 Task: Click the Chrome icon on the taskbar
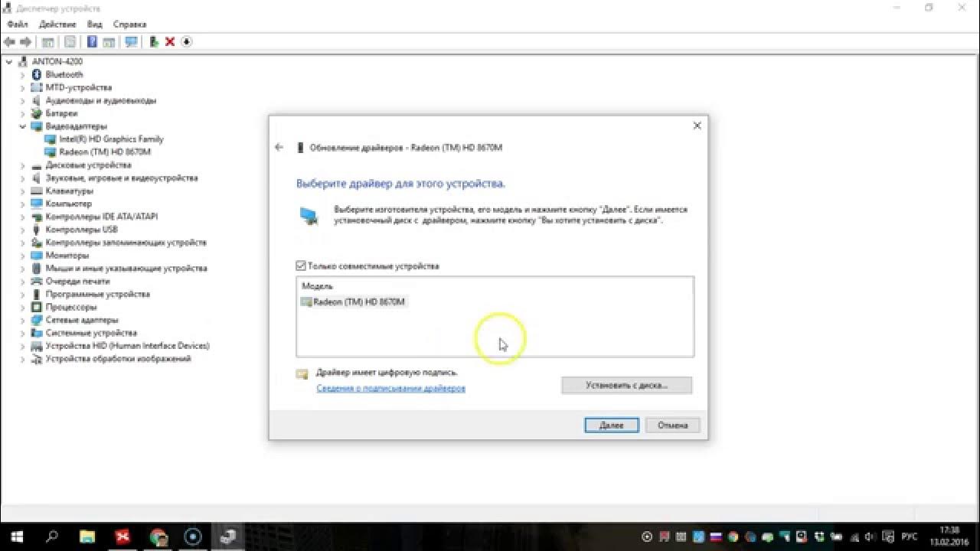(158, 536)
